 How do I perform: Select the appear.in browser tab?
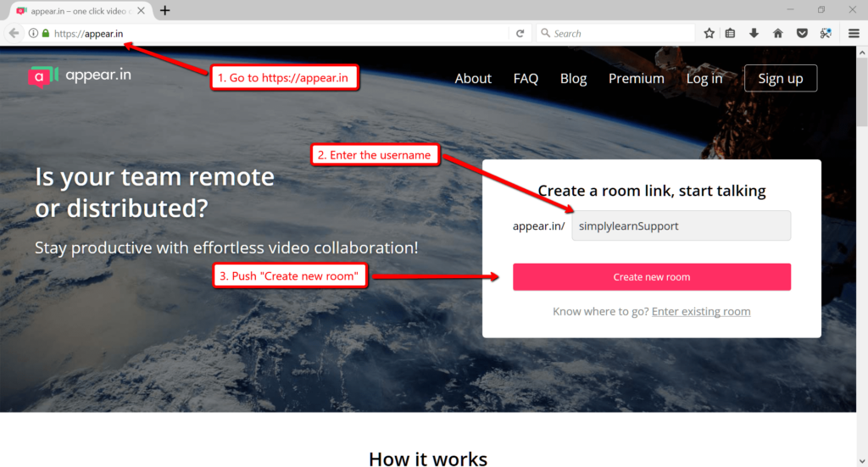76,10
